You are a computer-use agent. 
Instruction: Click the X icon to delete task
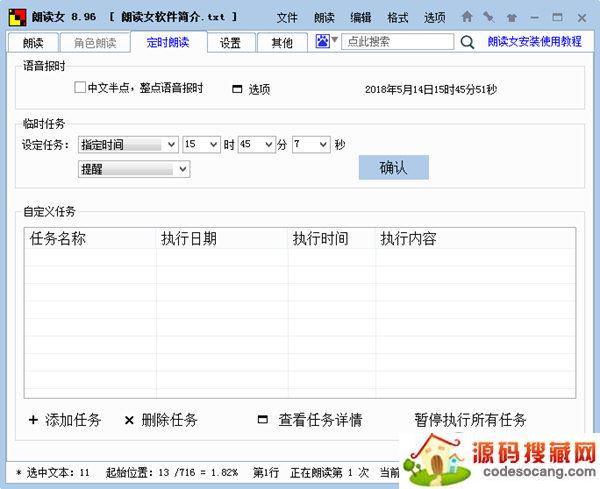[x=129, y=420]
